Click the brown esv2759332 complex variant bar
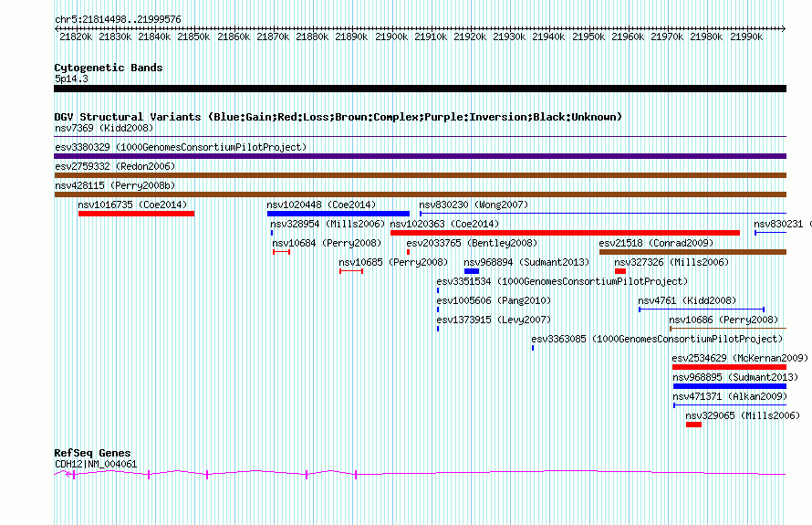 click(x=420, y=175)
